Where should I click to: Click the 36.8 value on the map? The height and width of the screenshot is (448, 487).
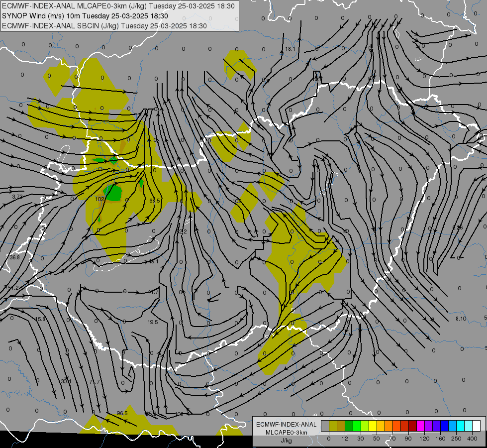pyautogui.click(x=14, y=257)
